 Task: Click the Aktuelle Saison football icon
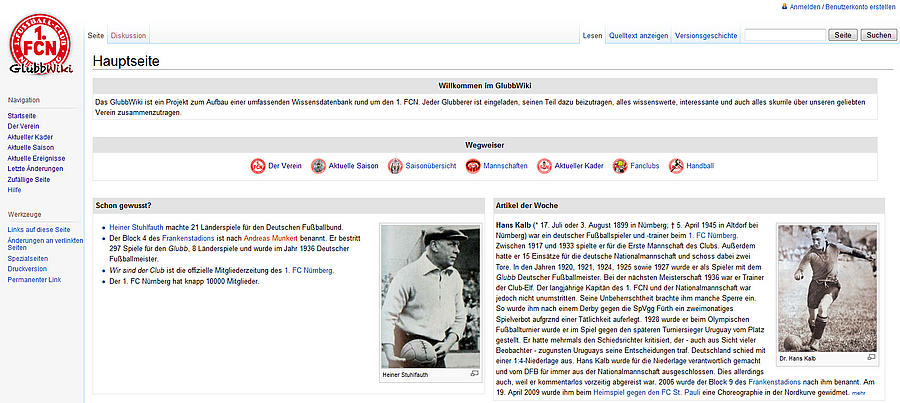pyautogui.click(x=319, y=166)
